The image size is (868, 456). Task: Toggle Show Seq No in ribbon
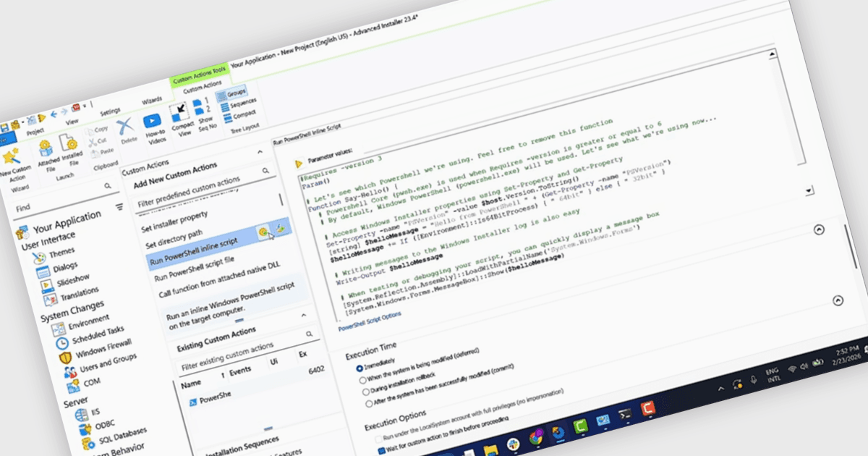pos(205,114)
